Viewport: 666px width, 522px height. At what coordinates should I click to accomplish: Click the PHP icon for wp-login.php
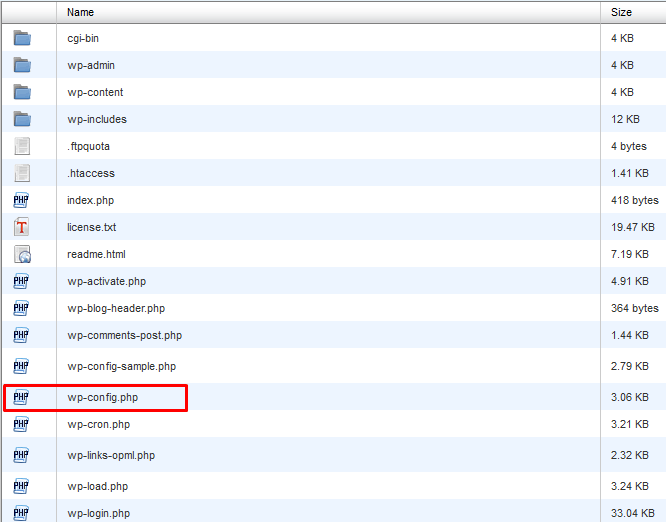click(x=21, y=513)
